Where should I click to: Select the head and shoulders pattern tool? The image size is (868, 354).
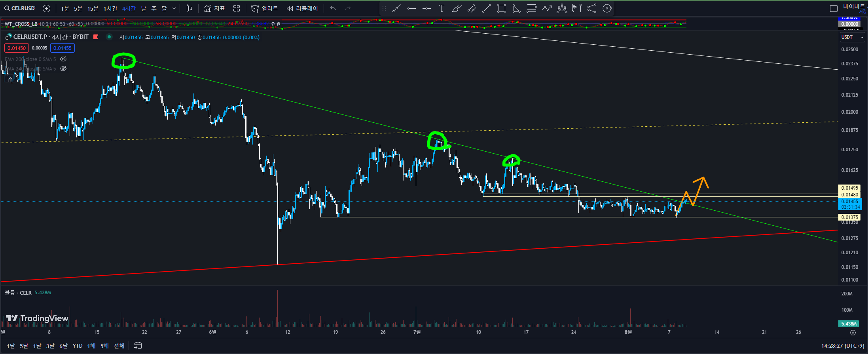coord(562,8)
